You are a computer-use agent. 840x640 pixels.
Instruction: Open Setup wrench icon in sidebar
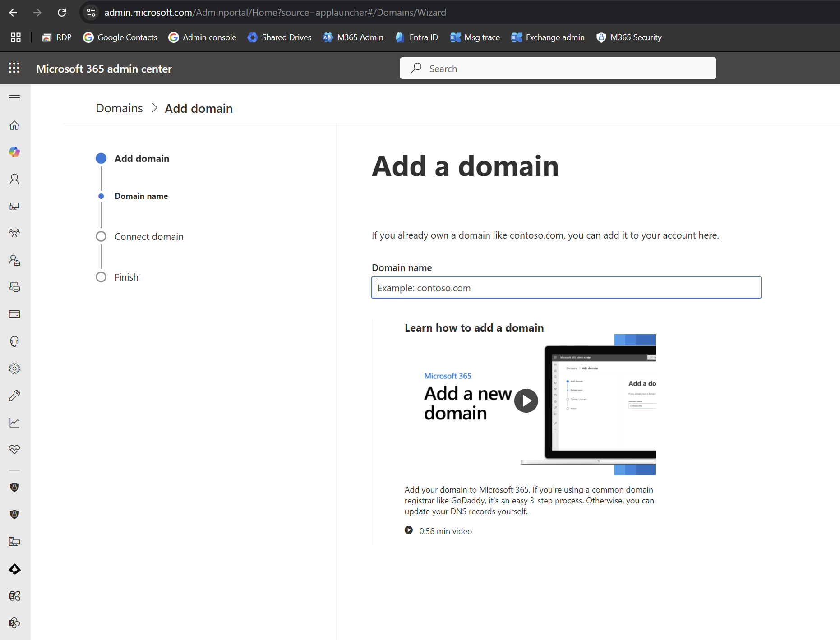[14, 396]
